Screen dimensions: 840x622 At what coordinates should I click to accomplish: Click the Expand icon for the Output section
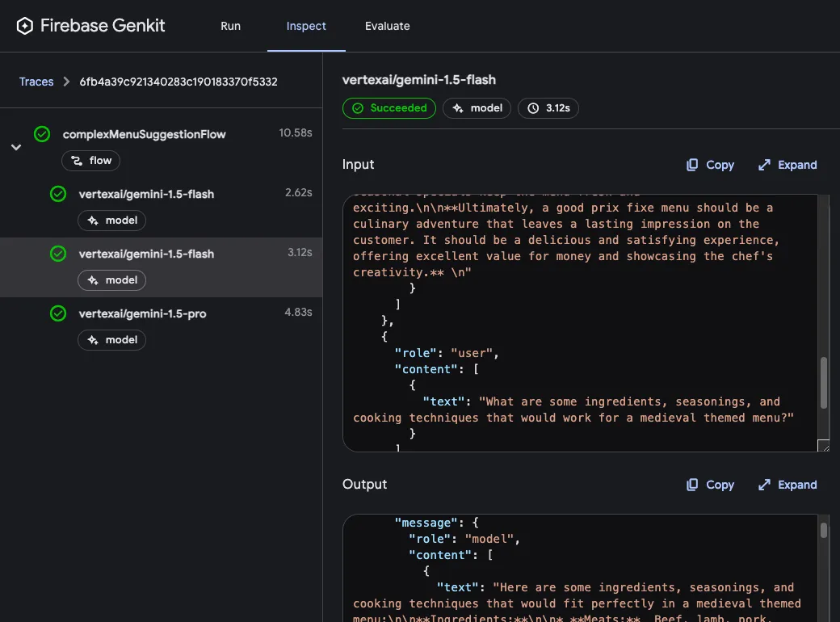[x=762, y=485]
